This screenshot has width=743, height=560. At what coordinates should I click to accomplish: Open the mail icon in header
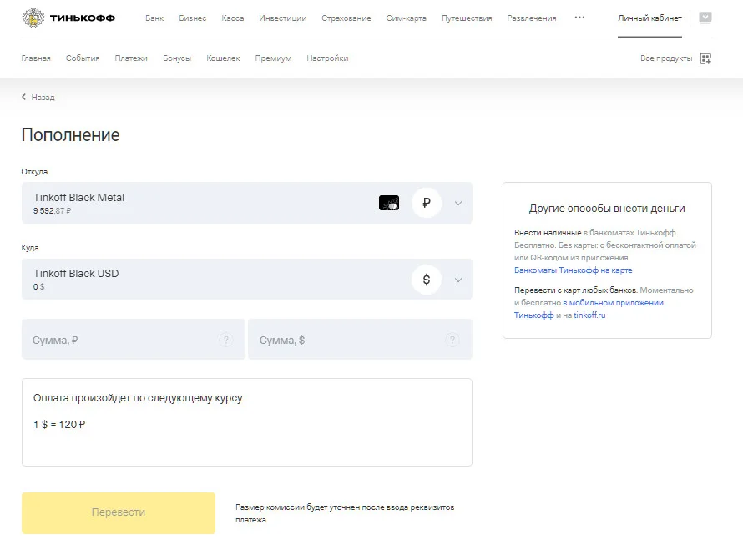[x=705, y=18]
